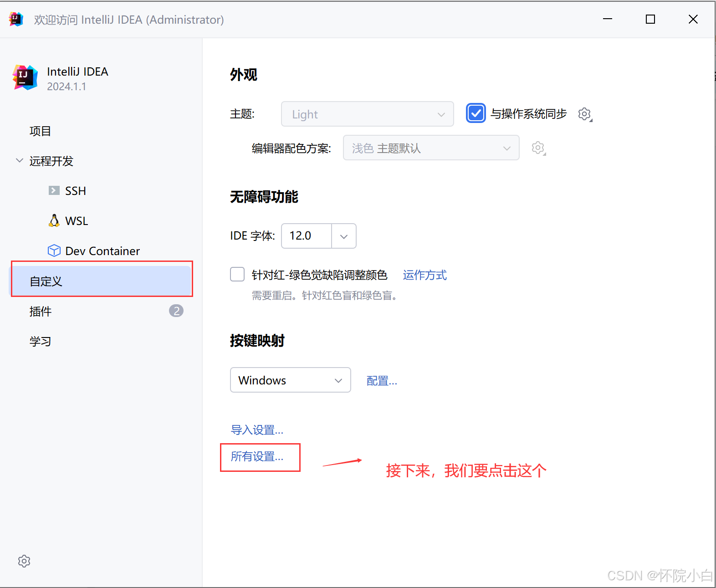Screen dimensions: 716x588
Task: Click the IDE font size input field
Action: point(307,236)
